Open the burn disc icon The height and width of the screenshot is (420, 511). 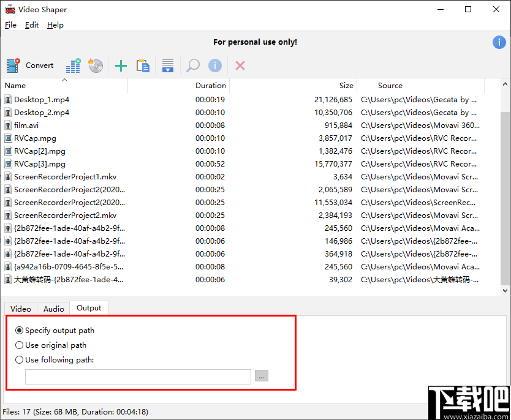[x=96, y=66]
